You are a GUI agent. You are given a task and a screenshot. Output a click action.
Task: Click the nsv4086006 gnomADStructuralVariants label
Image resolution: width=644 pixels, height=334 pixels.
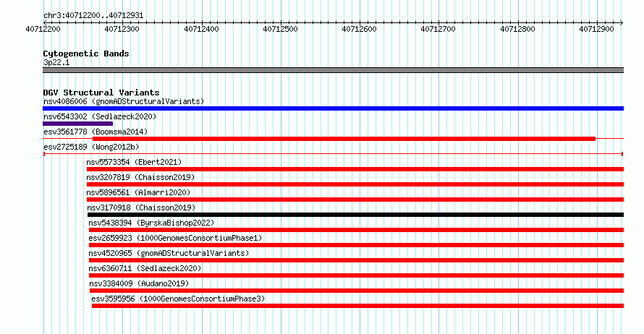pos(124,101)
